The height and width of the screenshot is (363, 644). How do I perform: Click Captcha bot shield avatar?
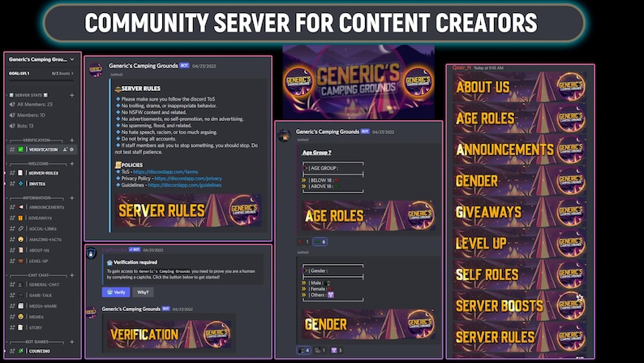pos(91,253)
